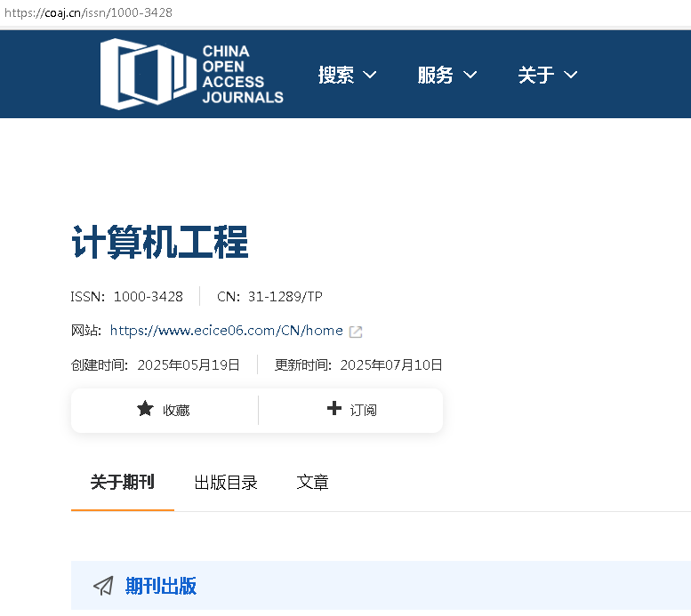Switch to the 出版目录 tab
Screen dimensions: 691x616
pyautogui.click(x=226, y=483)
